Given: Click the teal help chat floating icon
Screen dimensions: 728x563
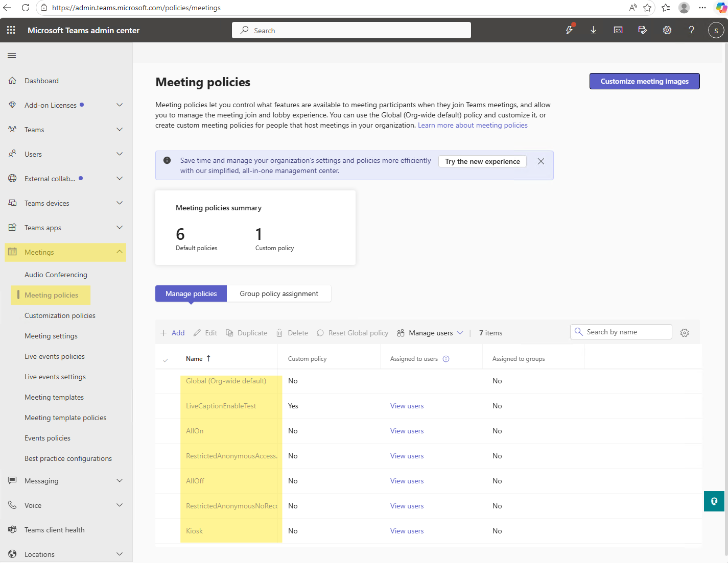Looking at the screenshot, I should [x=714, y=501].
